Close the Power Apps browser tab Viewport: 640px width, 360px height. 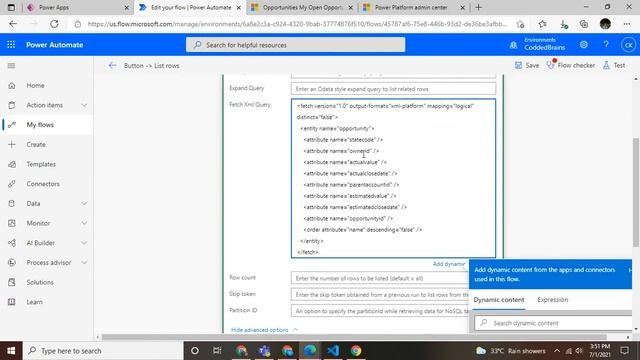(127, 7)
